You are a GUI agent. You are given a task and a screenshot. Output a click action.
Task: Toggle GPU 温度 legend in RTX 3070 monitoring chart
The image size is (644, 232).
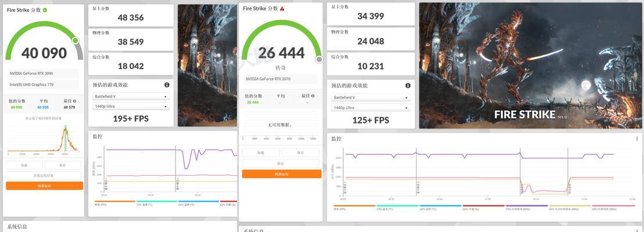441,208
